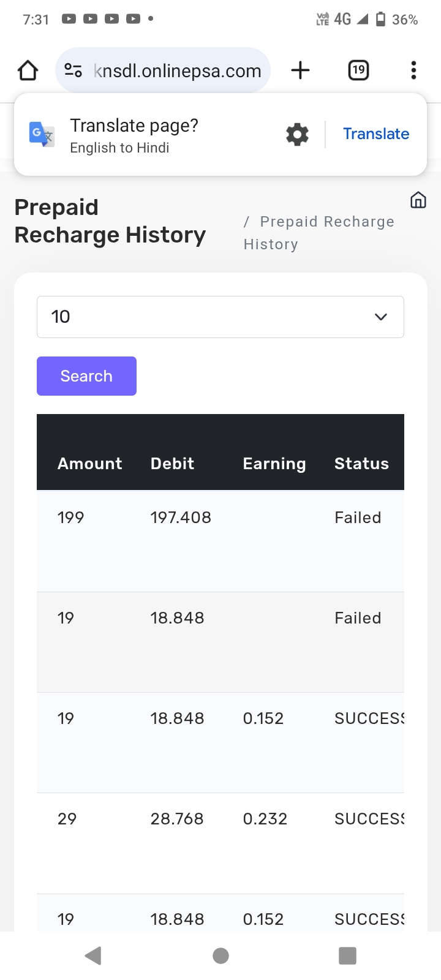Click the Amount column header
Image resolution: width=441 pixels, height=980 pixels.
coord(90,464)
